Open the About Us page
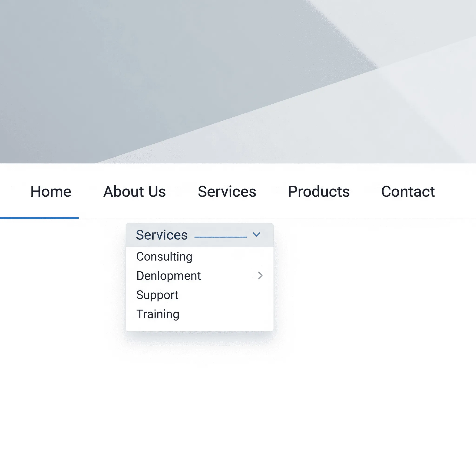The height and width of the screenshot is (476, 476). [135, 192]
